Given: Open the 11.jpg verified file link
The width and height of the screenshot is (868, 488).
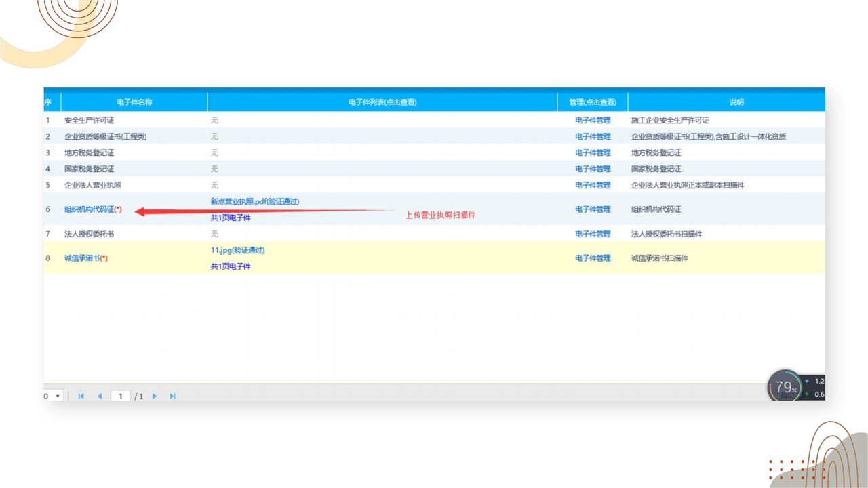Looking at the screenshot, I should [x=237, y=250].
